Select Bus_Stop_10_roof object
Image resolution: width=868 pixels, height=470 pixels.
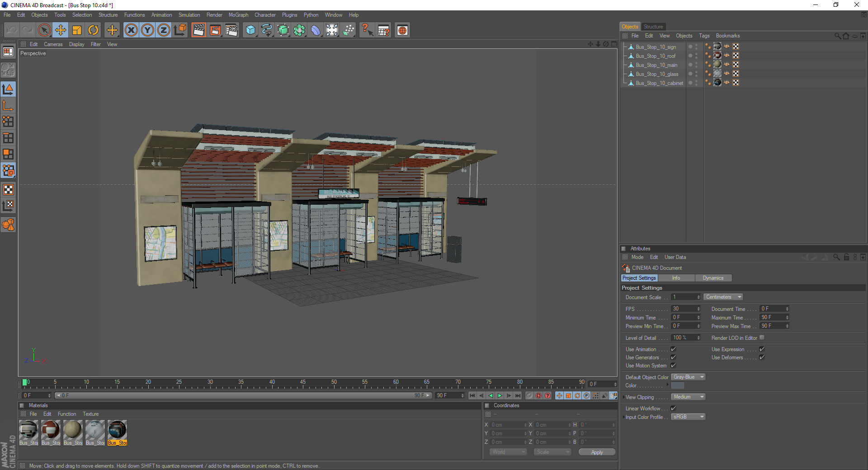coord(656,56)
